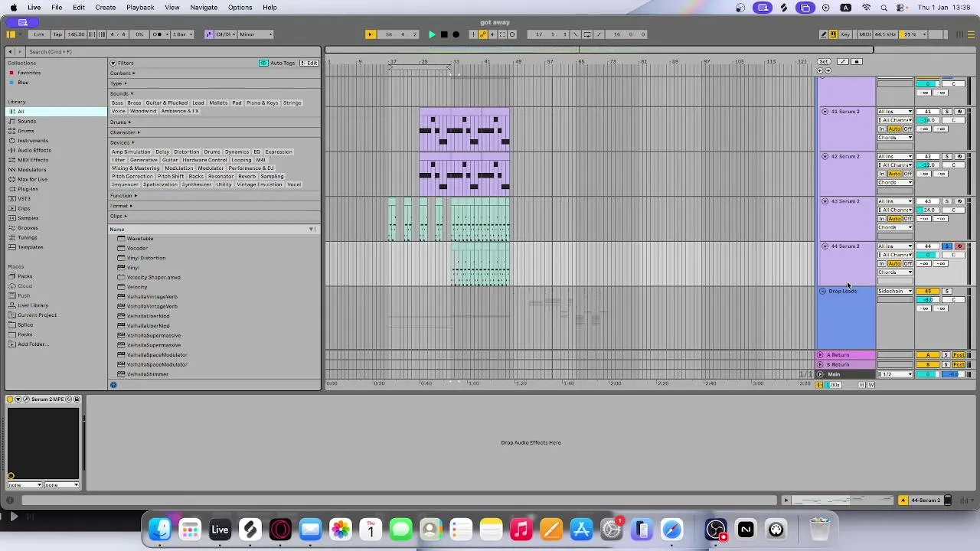Click the tempo field showing 145.00
Viewport: 980px width, 551px height.
[77, 34]
